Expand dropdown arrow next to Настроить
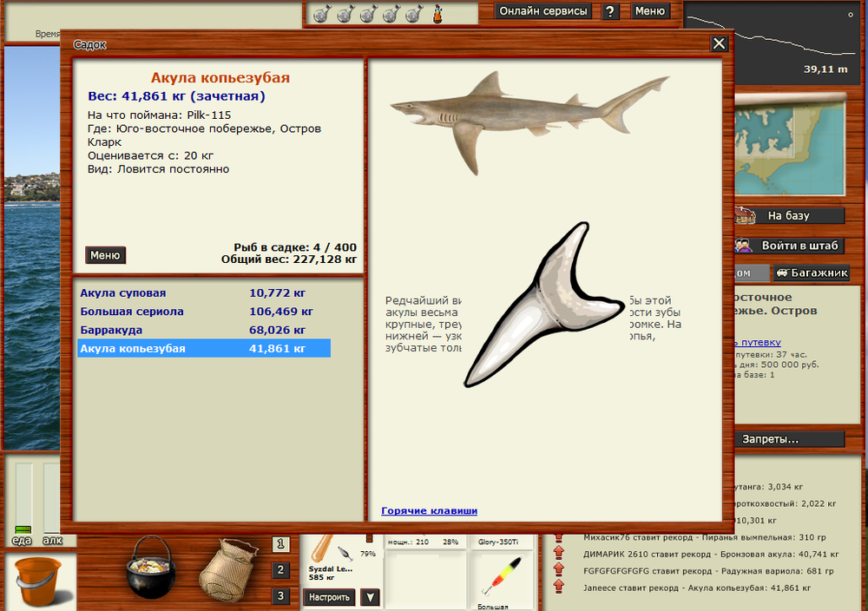868x611 pixels. coord(370,597)
